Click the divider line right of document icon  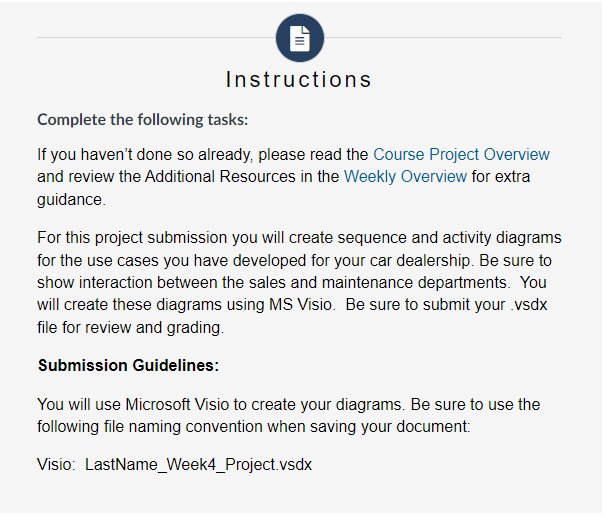point(443,38)
